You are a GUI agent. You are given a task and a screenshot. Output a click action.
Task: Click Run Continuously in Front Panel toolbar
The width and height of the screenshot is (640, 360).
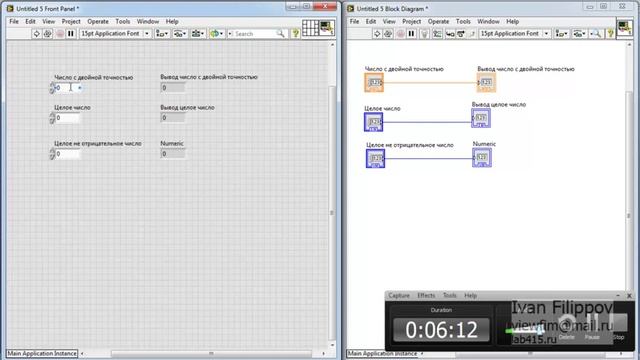tap(47, 33)
